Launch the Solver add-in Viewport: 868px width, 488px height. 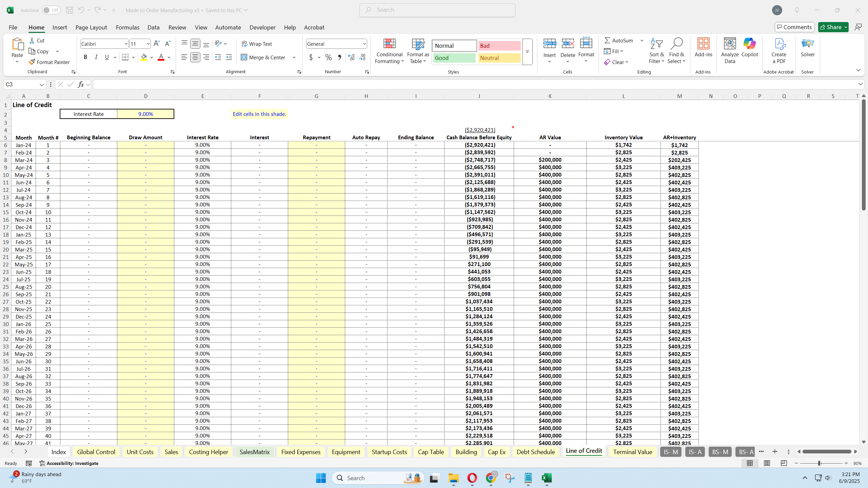(x=807, y=49)
